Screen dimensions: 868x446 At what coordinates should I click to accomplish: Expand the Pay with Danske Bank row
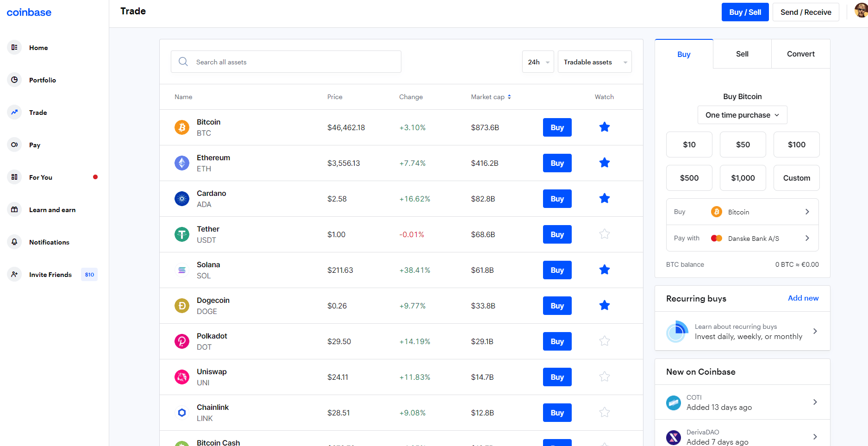click(742, 238)
